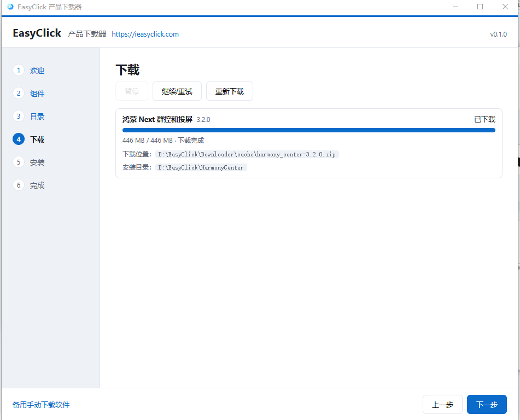Minimize the EasyClick downloader window
Screen dimensions: 520x420
455,7
